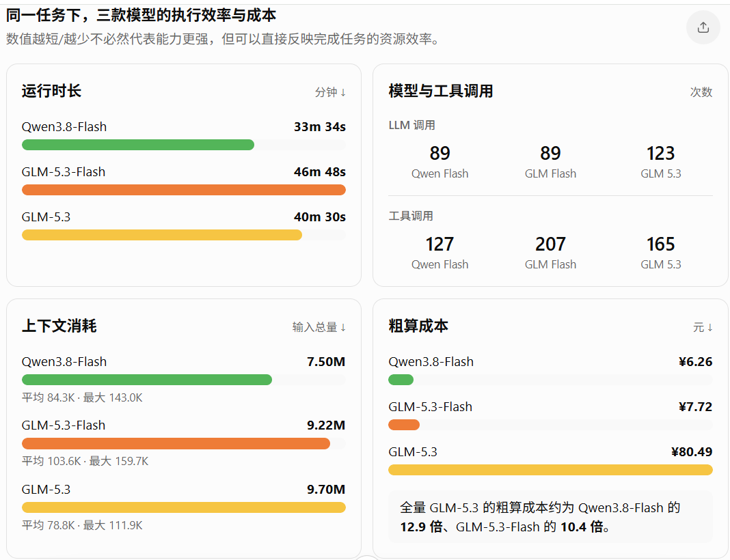Click the 次数 unit label
The height and width of the screenshot is (560, 730).
coord(701,92)
